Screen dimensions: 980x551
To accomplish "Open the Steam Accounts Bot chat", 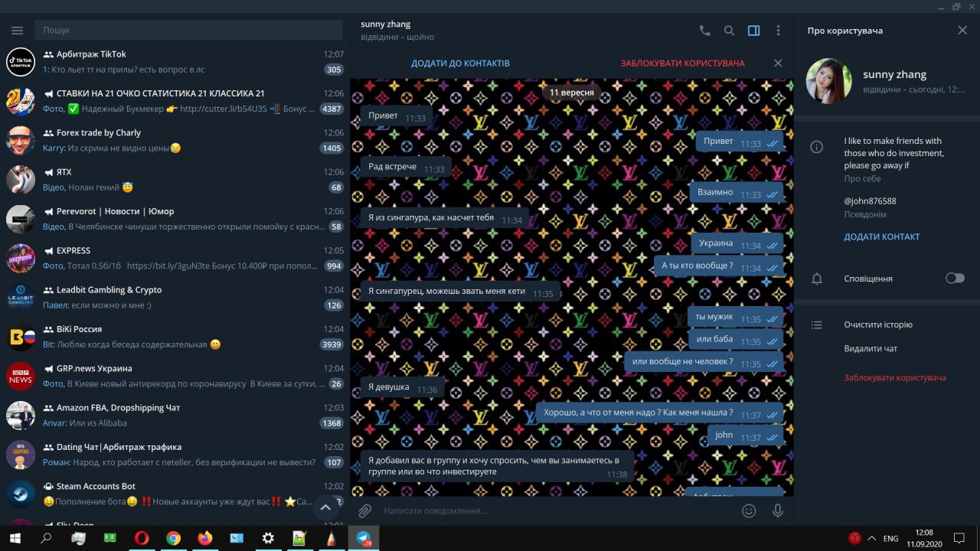I will click(x=175, y=494).
